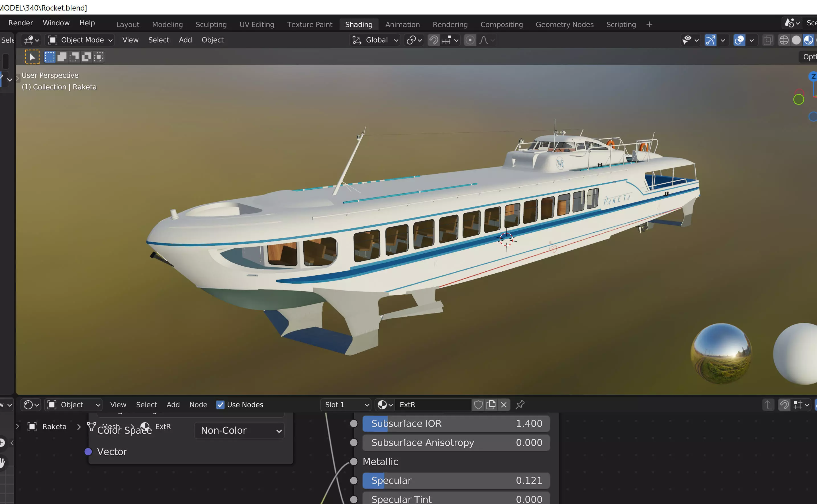Open the viewport Object menu
Image resolution: width=817 pixels, height=504 pixels.
[x=213, y=40]
